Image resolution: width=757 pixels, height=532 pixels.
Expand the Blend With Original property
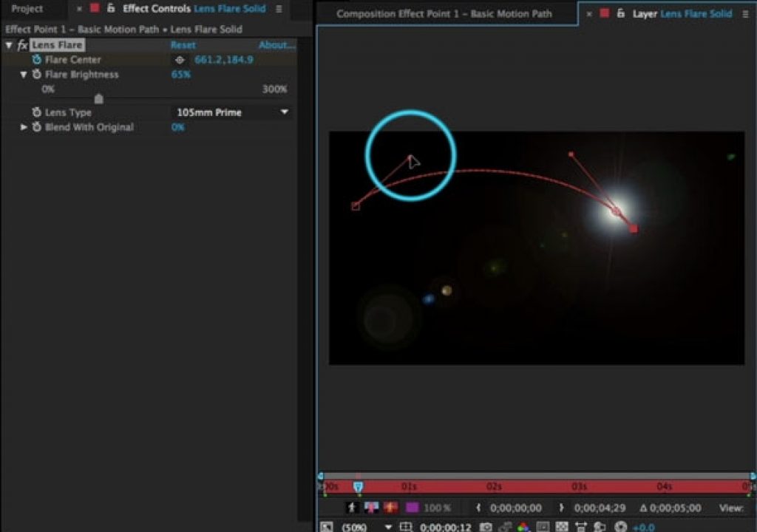tap(23, 127)
